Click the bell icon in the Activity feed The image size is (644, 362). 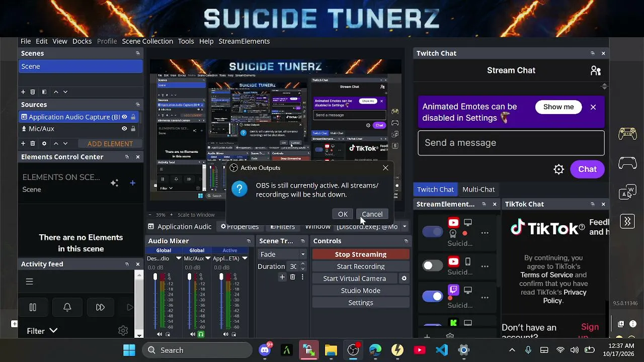point(67,307)
